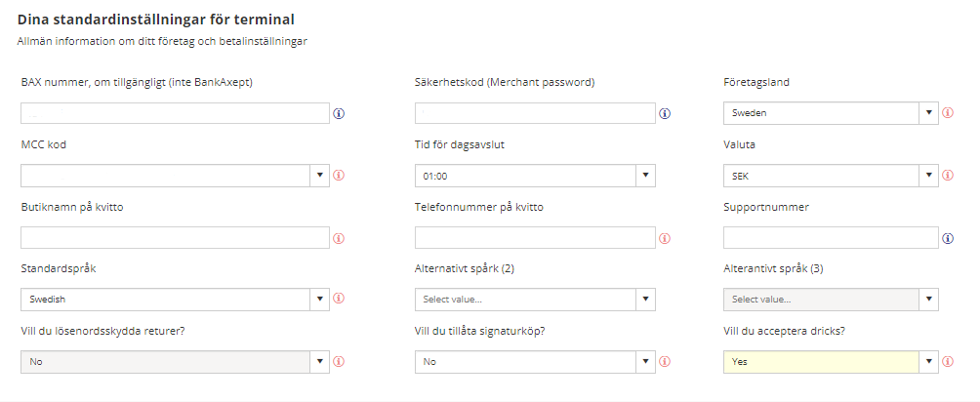
Task: Click the info icon beside BAX nummer field
Action: [x=339, y=114]
